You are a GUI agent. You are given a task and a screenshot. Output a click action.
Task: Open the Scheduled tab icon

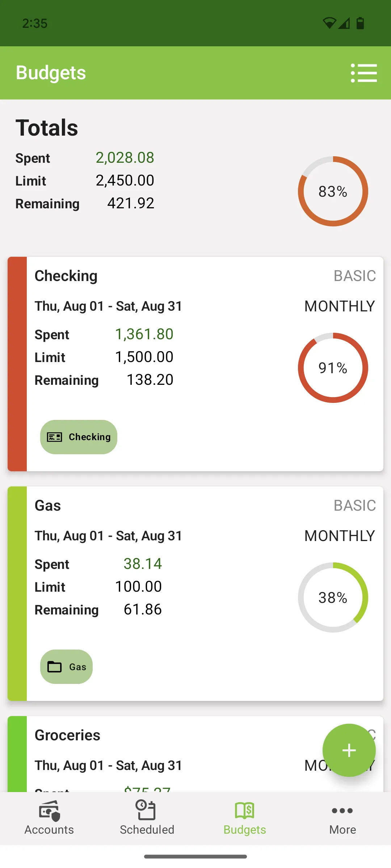pyautogui.click(x=147, y=810)
